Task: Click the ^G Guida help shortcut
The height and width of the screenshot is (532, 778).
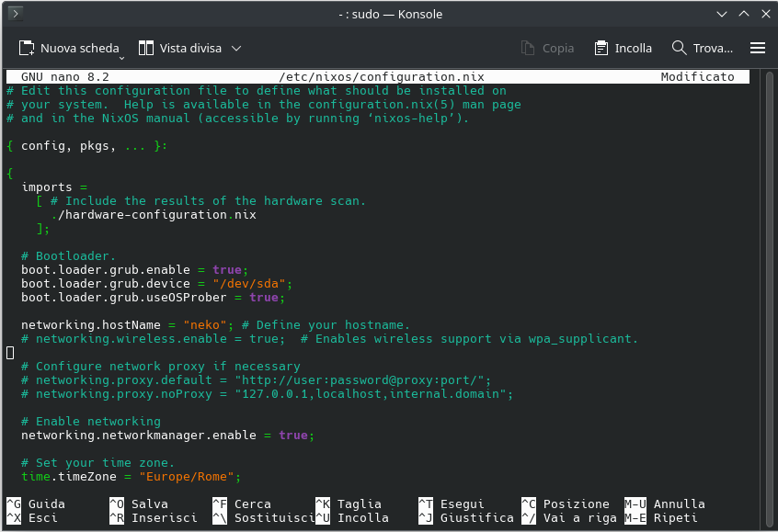Action: coord(36,504)
